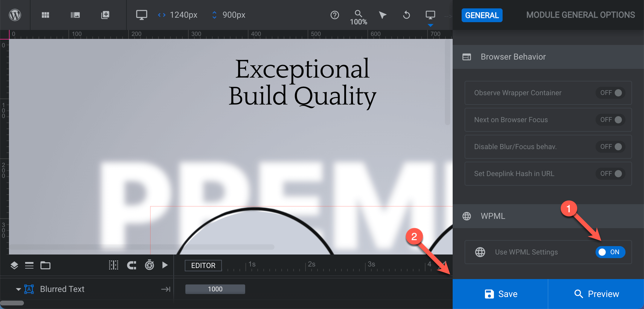Select the EDITOR tab above the timeline
644x309 pixels.
(x=203, y=265)
